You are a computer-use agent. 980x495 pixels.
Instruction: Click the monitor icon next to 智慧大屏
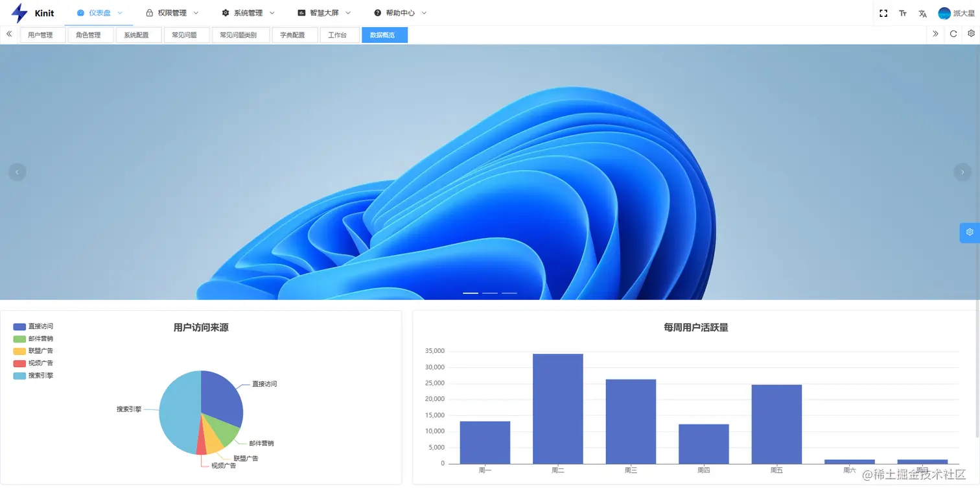[300, 12]
